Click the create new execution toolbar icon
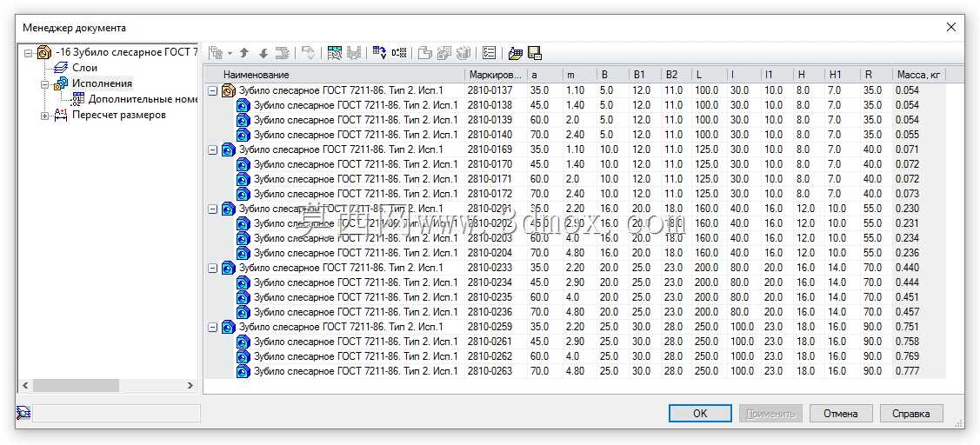The image size is (980, 445). pyautogui.click(x=217, y=54)
